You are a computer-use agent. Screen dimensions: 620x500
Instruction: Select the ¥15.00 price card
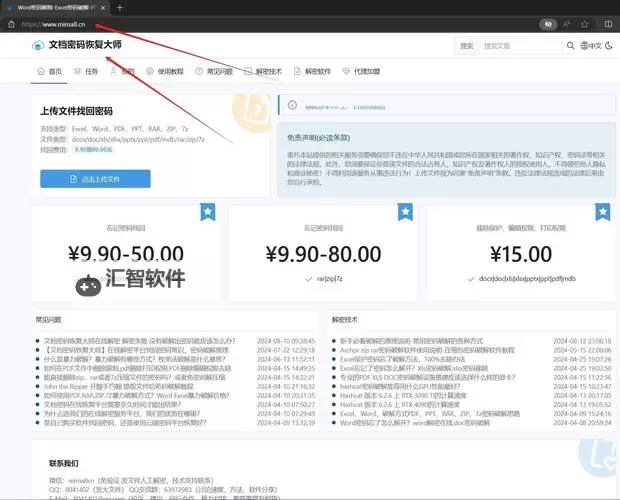click(521, 253)
